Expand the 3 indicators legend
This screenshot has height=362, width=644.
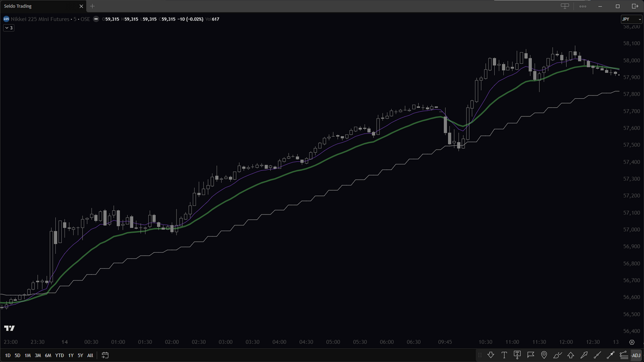(x=9, y=27)
